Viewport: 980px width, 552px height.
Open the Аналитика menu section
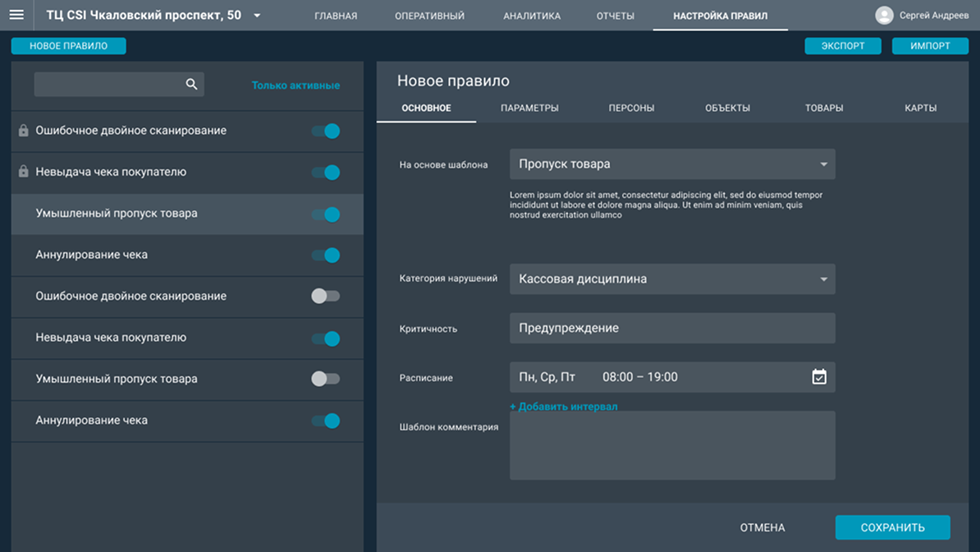[x=531, y=16]
